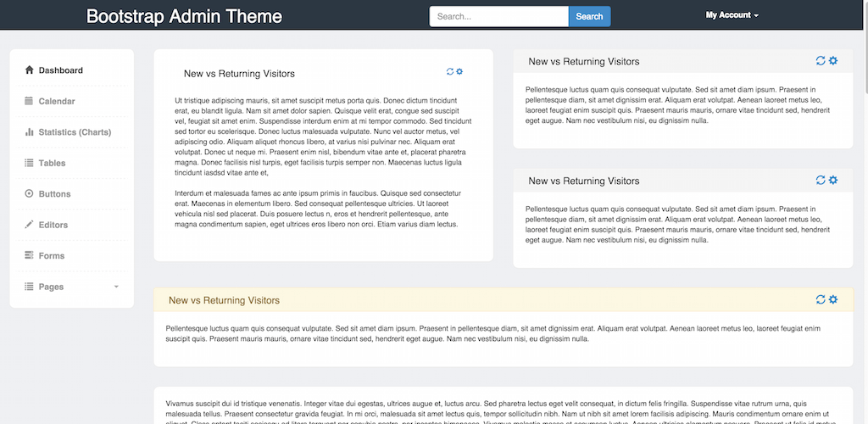Expand the Pages submenu arrow

pos(116,287)
